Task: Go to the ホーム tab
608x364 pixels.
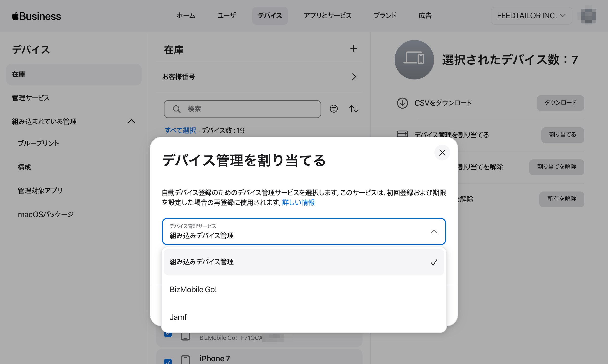Action: (186, 16)
